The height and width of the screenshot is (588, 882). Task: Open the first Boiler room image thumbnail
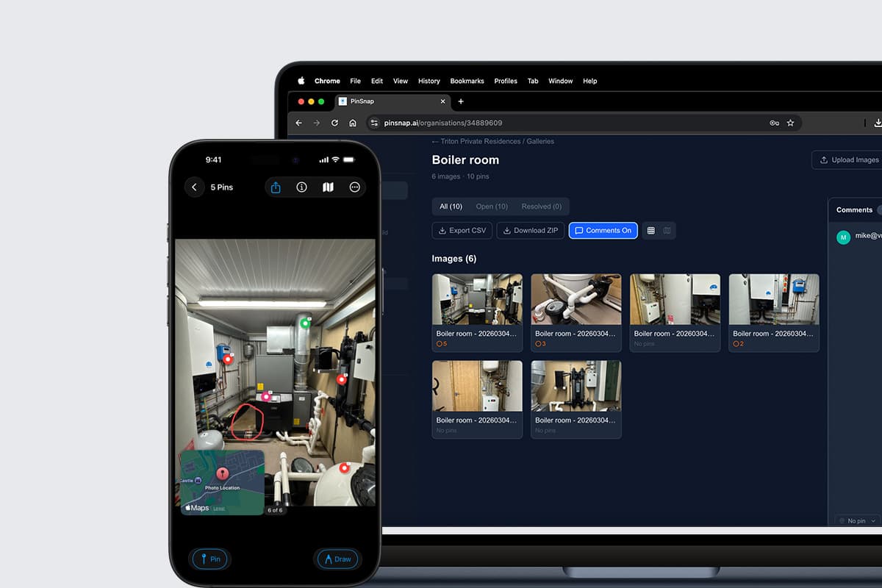click(476, 299)
